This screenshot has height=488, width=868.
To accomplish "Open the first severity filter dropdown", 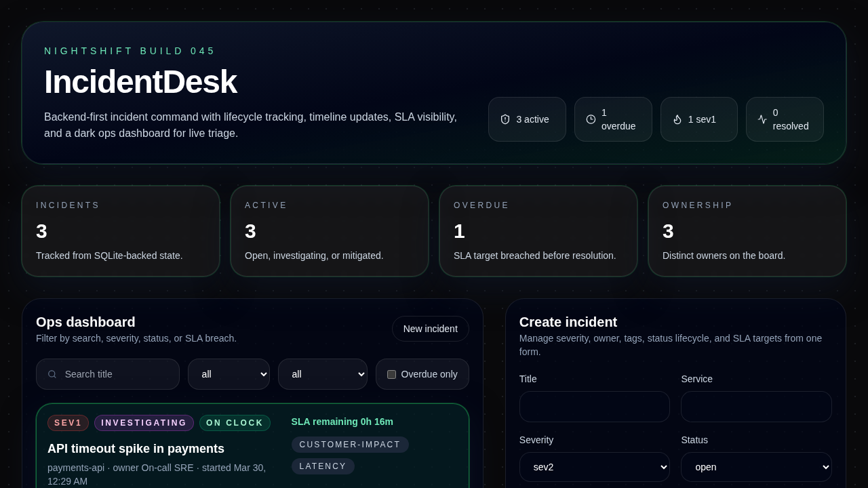I will tap(229, 374).
